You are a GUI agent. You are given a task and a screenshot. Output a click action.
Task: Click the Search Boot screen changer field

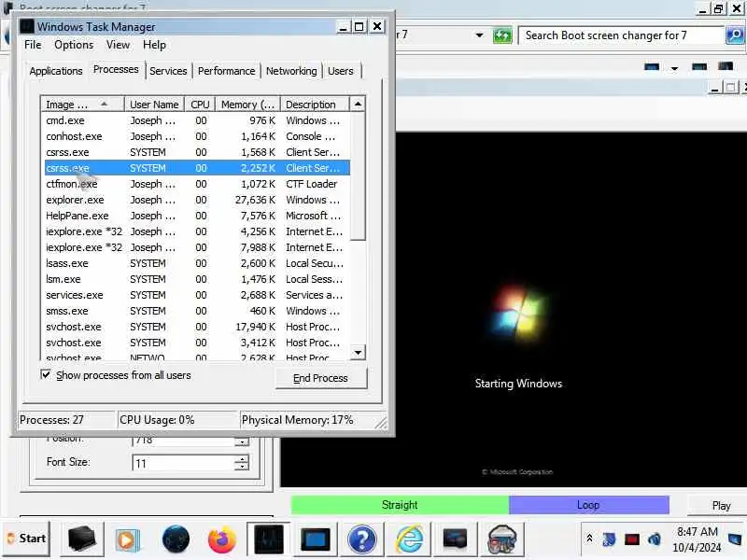coord(621,35)
